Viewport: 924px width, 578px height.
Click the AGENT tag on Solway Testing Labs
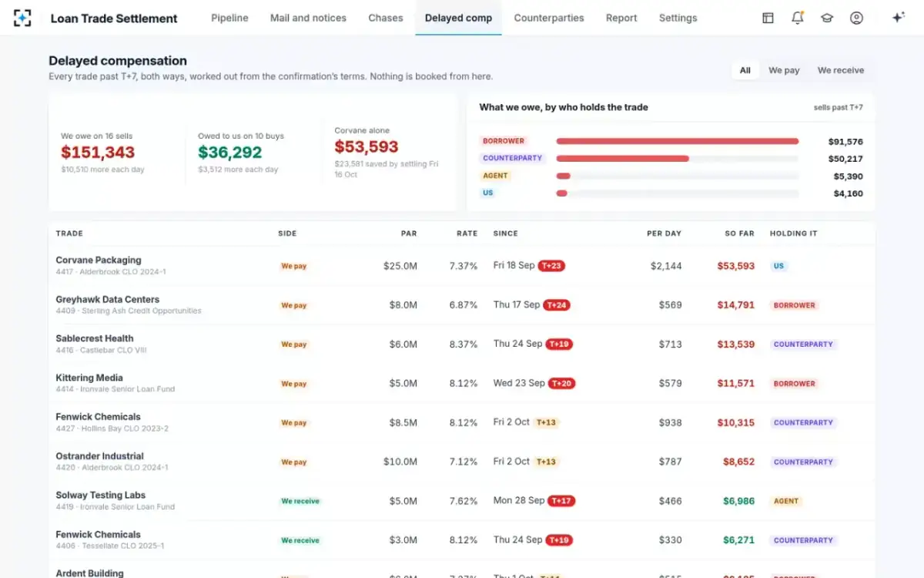click(786, 501)
